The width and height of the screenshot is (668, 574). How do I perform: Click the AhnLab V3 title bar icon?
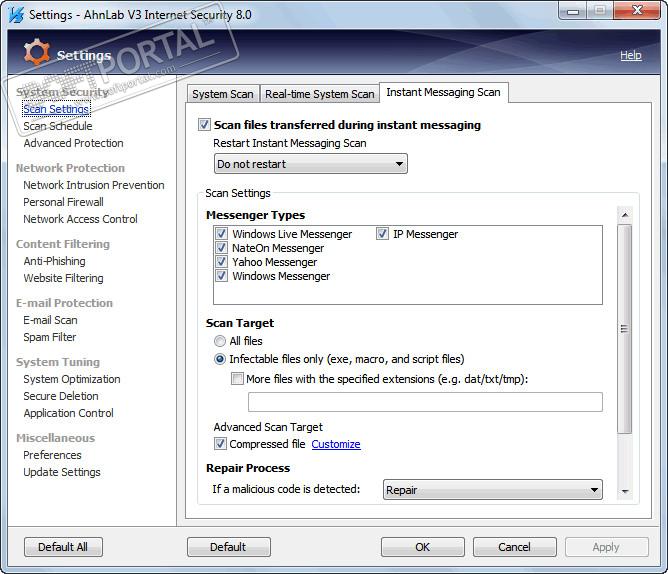[x=15, y=14]
